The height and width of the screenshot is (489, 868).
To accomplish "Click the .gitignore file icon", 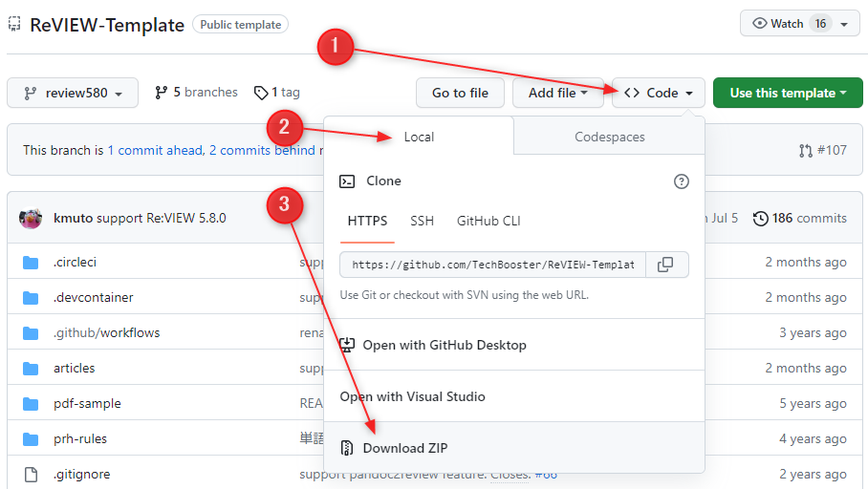I will pyautogui.click(x=31, y=475).
